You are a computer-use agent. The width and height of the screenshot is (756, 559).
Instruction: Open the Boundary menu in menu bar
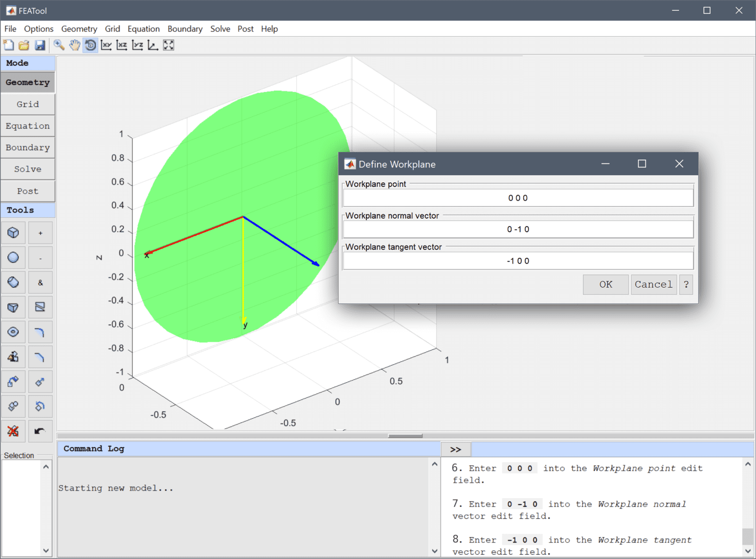[185, 29]
